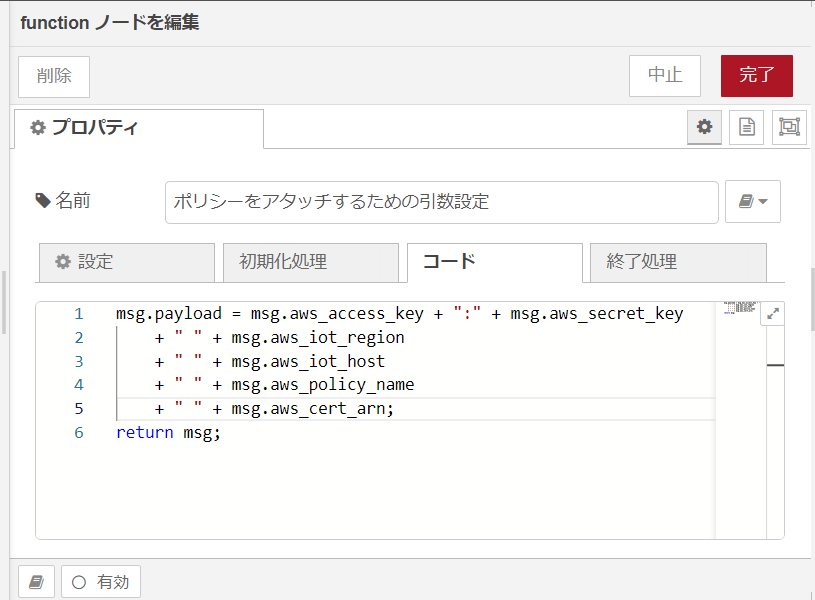The height and width of the screenshot is (600, 815).
Task: Click msg.payload on line 1
Action: tap(169, 314)
